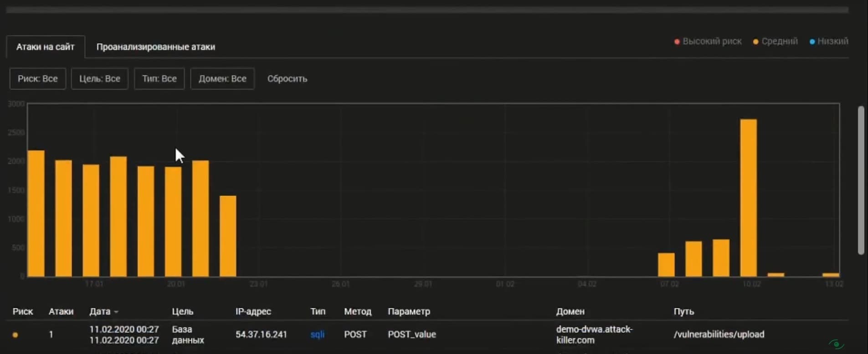
Task: Click the /vulnerabilities/upload path cell
Action: [x=719, y=334]
